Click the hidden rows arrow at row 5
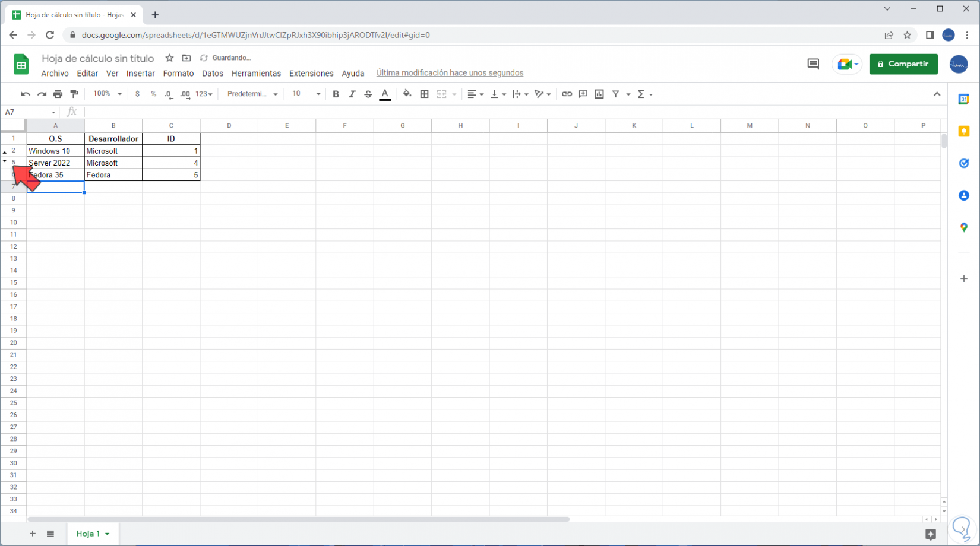This screenshot has width=980, height=546. [5, 161]
